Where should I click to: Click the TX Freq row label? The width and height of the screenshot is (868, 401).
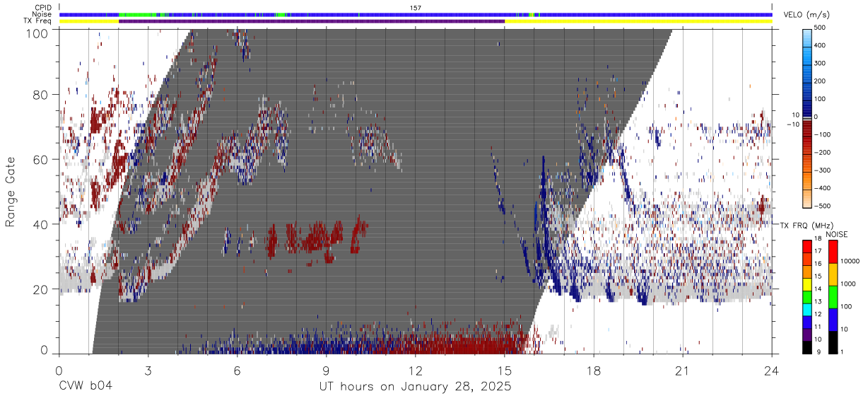[38, 21]
